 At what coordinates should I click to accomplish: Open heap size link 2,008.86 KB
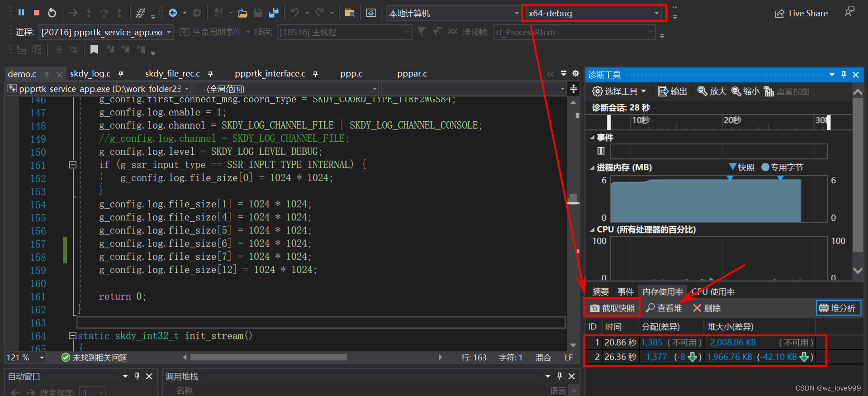(733, 343)
